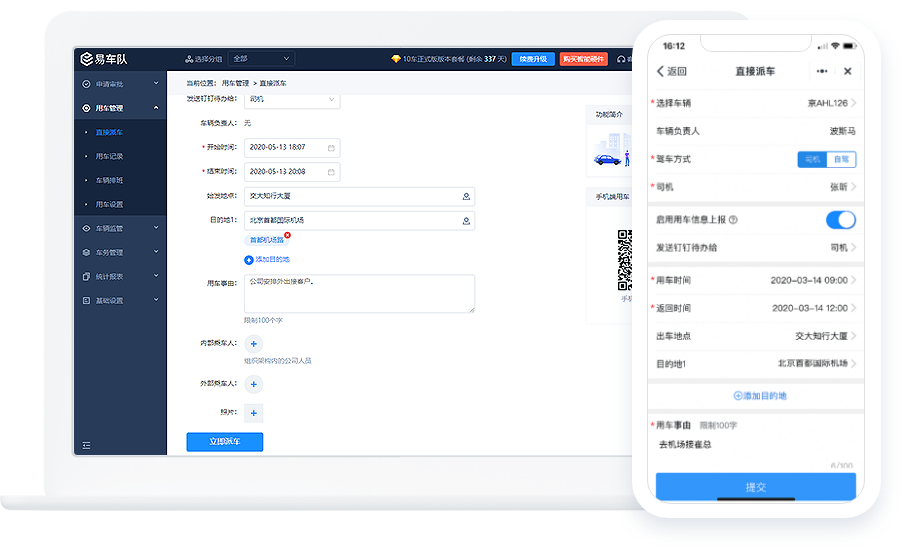Click the QR code under 手机端用车
This screenshot has width=911, height=558.
click(625, 260)
